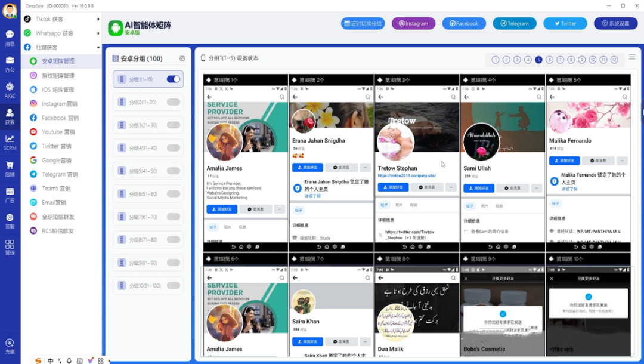The height and width of the screenshot is (364, 644).
Task: Click the SCRM chart icon
Action: 10,141
